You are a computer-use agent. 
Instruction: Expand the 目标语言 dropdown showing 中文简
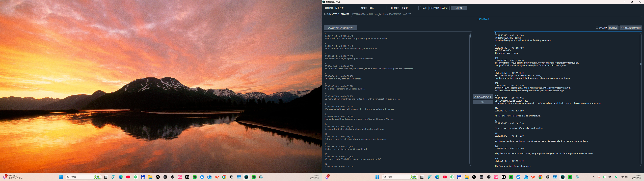pyautogui.click(x=411, y=8)
